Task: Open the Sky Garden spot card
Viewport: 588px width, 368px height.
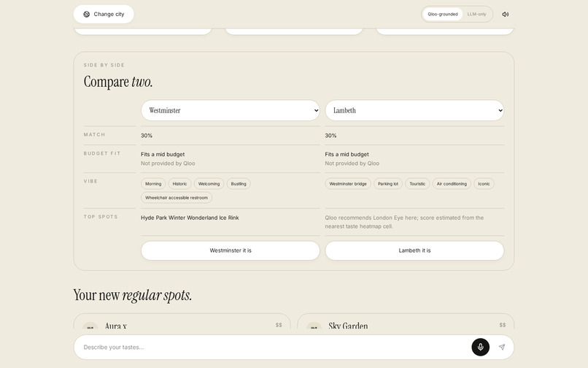Action: click(x=406, y=322)
